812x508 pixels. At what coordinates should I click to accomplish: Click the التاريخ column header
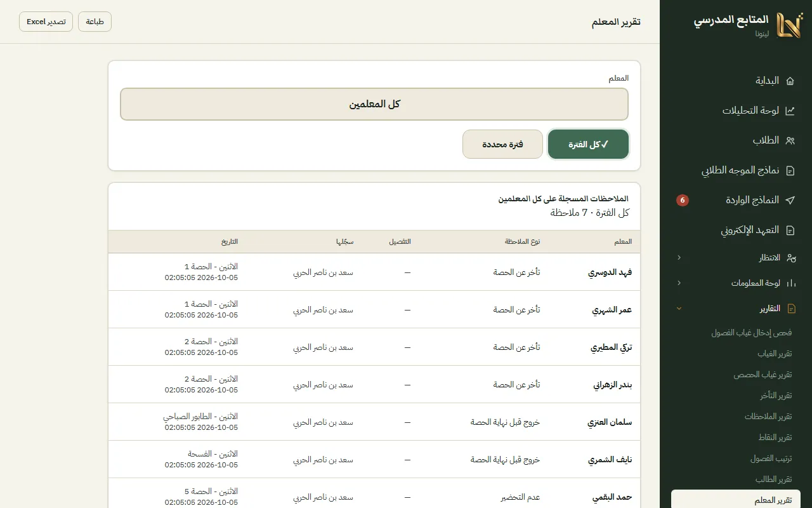coord(230,242)
